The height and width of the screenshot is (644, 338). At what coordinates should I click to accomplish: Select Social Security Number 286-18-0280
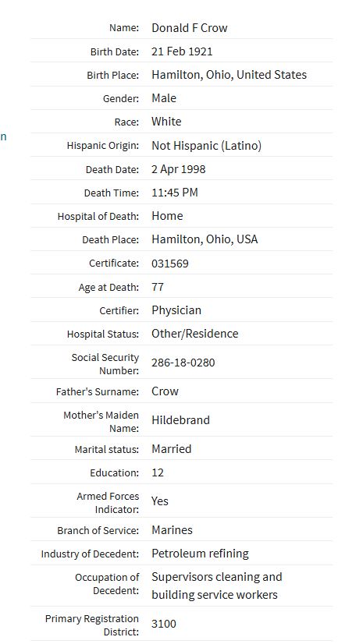pos(183,363)
